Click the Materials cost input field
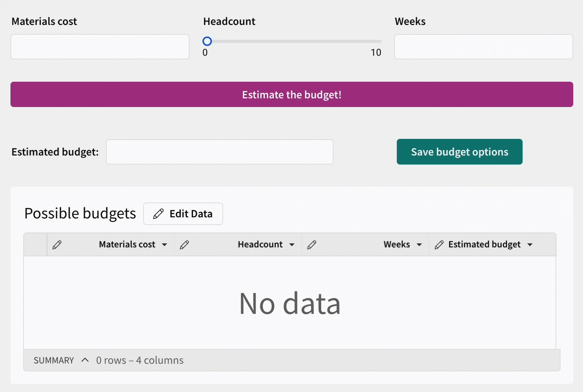 click(x=100, y=47)
